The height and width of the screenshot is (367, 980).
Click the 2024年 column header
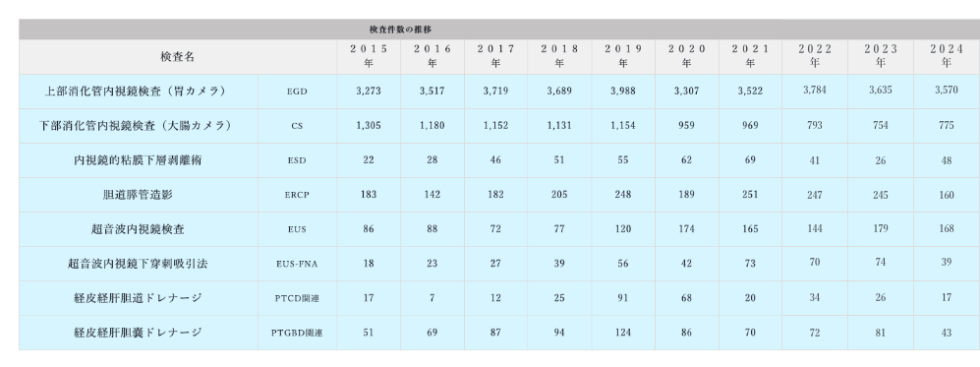pyautogui.click(x=947, y=56)
